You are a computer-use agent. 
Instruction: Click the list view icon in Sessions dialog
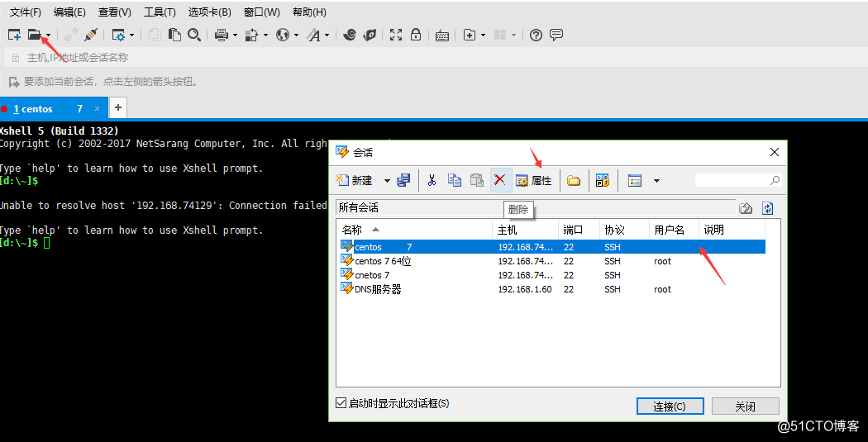(634, 180)
